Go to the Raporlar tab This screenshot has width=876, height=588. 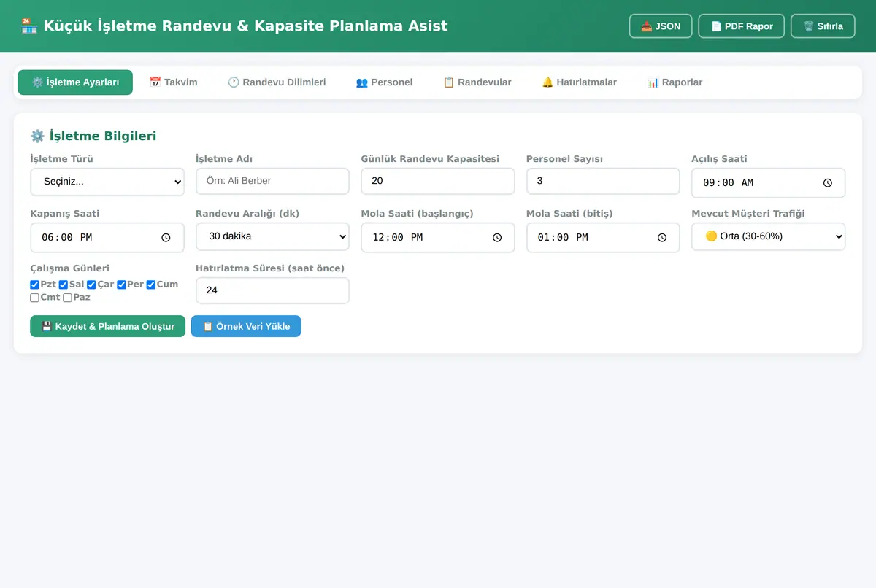coord(675,82)
